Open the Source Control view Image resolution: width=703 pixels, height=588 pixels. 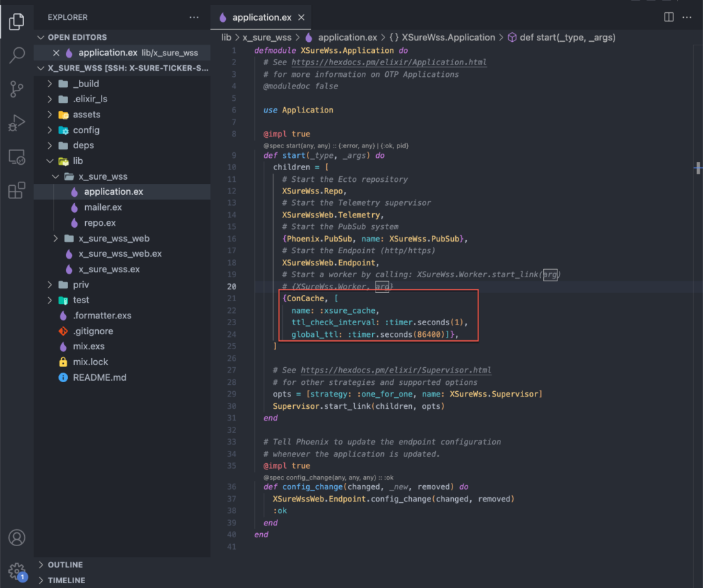[x=16, y=89]
